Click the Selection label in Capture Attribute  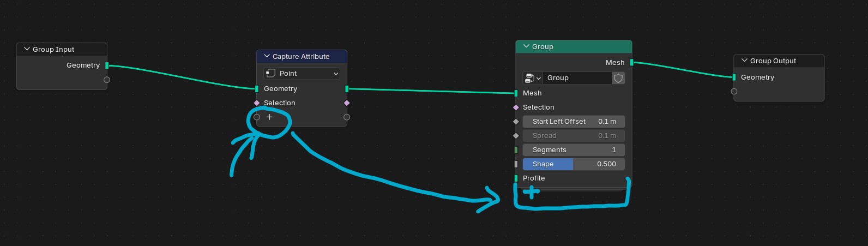click(280, 103)
